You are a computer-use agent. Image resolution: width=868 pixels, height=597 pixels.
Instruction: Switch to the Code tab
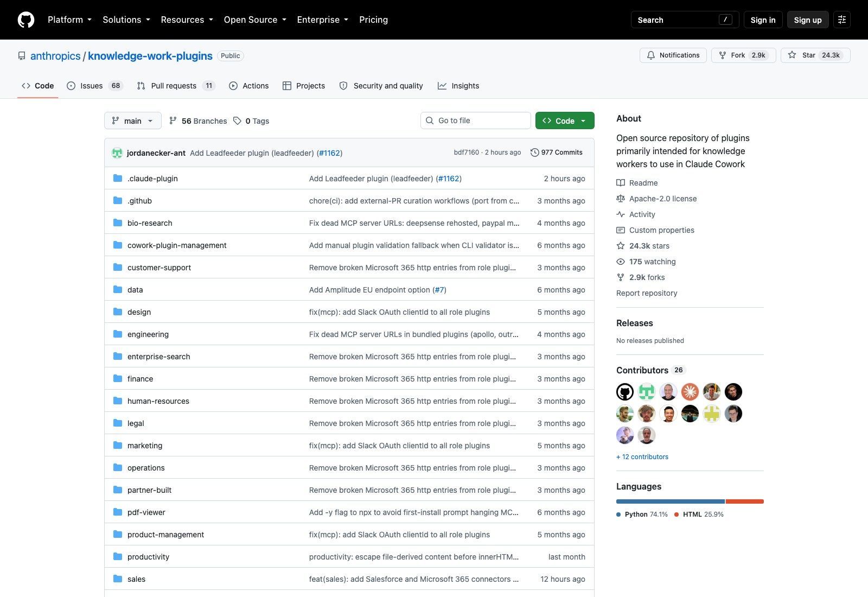[x=38, y=86]
